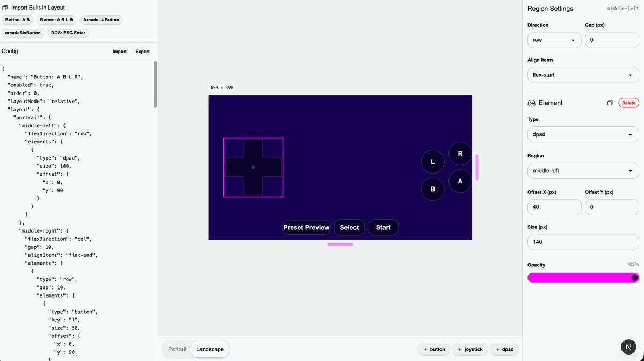This screenshot has width=644, height=361.
Task: Click the B button in the preview
Action: (432, 189)
